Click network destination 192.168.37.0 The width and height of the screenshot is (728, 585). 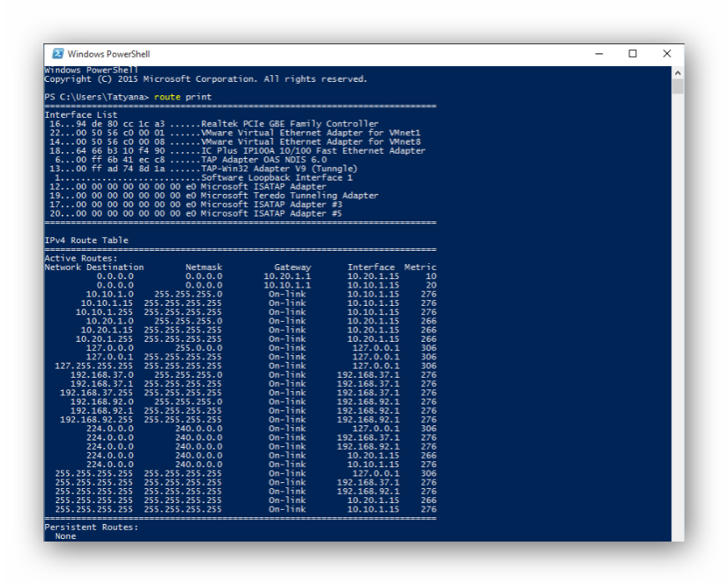(x=102, y=375)
